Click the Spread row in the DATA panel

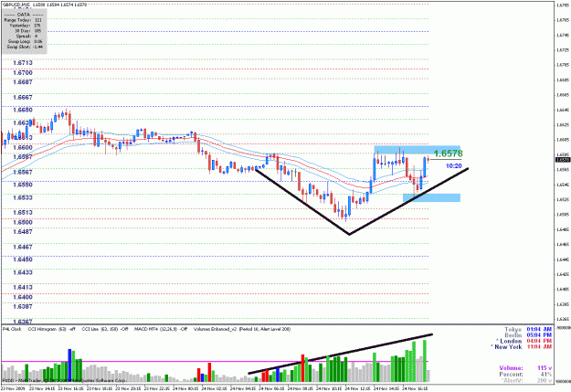pos(26,37)
